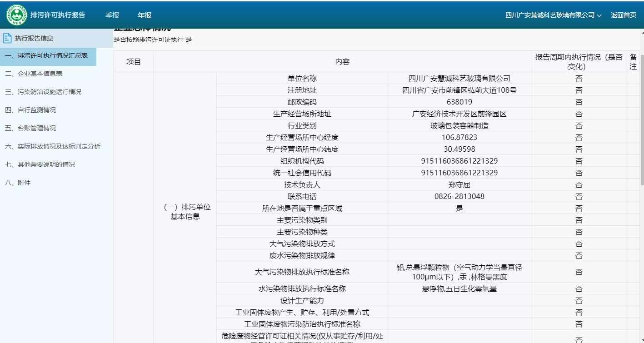644x343 pixels.
Task: Click the 联系电话 number cell
Action: [x=459, y=197]
